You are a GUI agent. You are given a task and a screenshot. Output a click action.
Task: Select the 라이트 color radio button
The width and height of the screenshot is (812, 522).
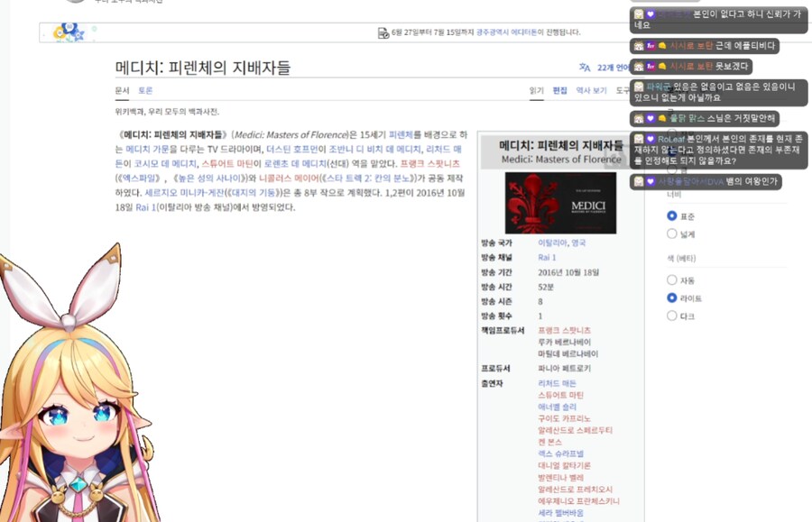point(671,298)
